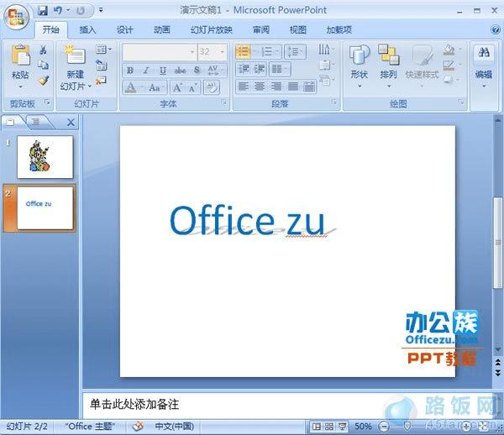Open the 编辑 binoculars menu

click(x=484, y=67)
